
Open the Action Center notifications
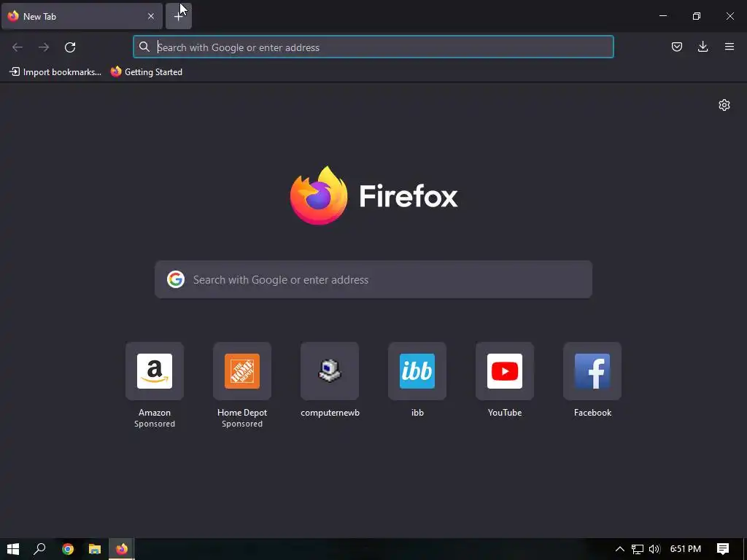point(723,549)
